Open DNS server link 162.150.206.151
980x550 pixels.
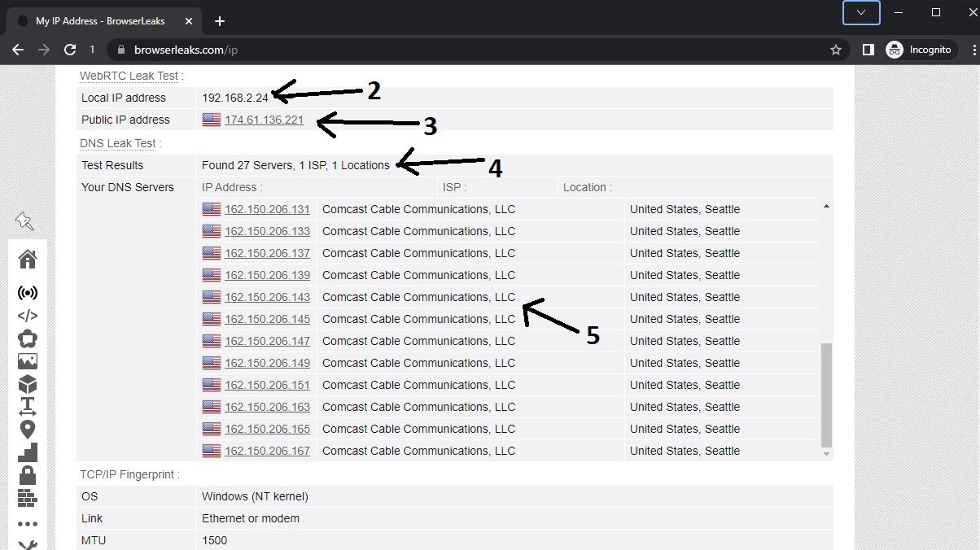267,385
